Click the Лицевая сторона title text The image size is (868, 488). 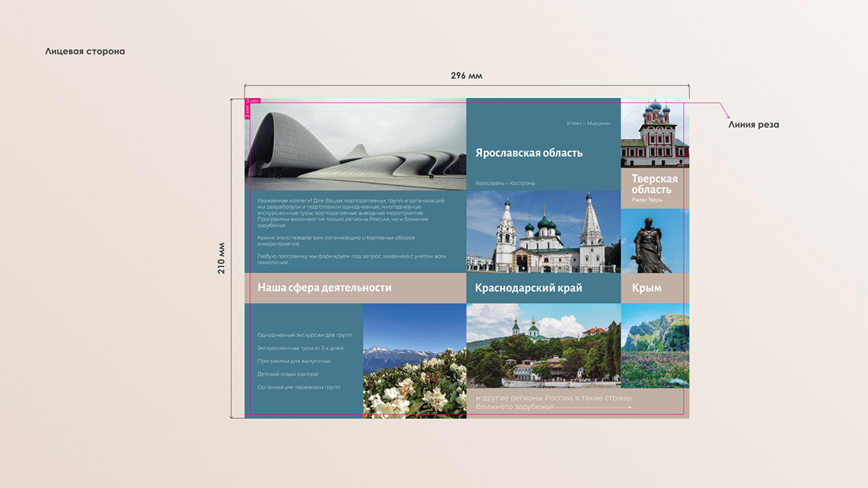(85, 51)
